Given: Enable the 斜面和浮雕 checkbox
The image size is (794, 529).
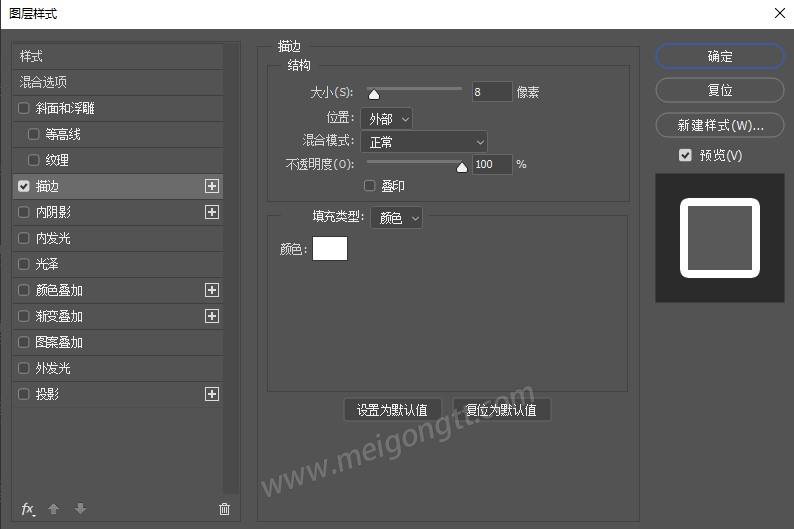Looking at the screenshot, I should coord(23,108).
